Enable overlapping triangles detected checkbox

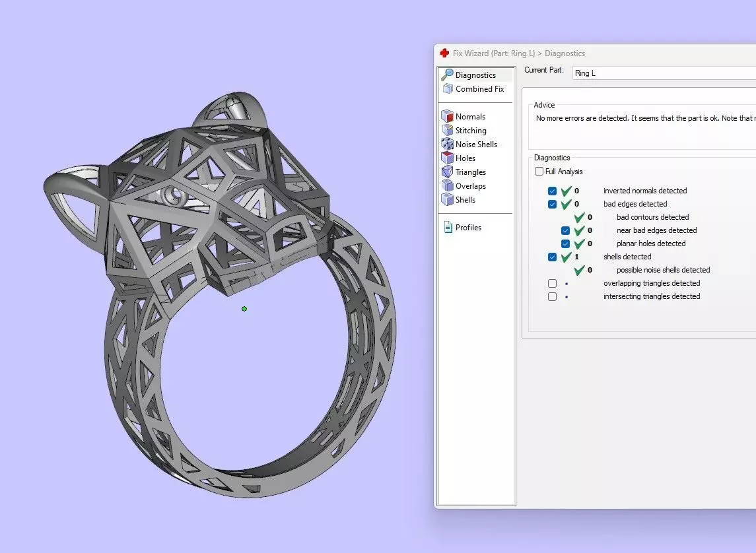pos(552,283)
